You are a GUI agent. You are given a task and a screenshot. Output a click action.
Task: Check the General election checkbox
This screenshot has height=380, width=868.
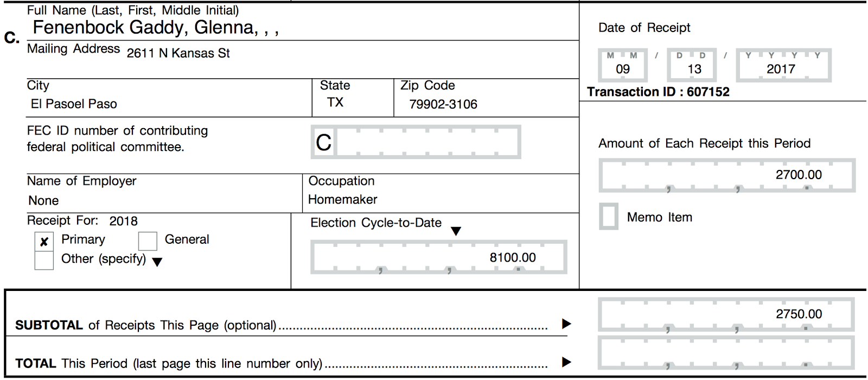(148, 241)
